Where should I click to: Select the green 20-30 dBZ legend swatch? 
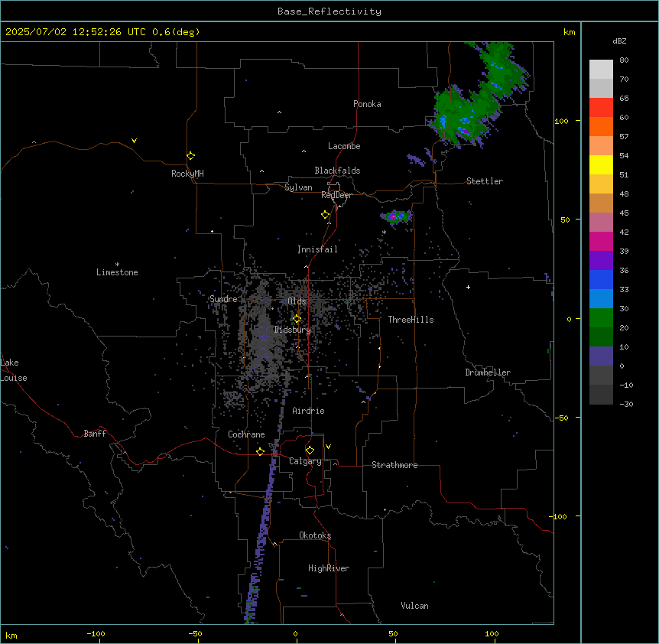pyautogui.click(x=601, y=318)
